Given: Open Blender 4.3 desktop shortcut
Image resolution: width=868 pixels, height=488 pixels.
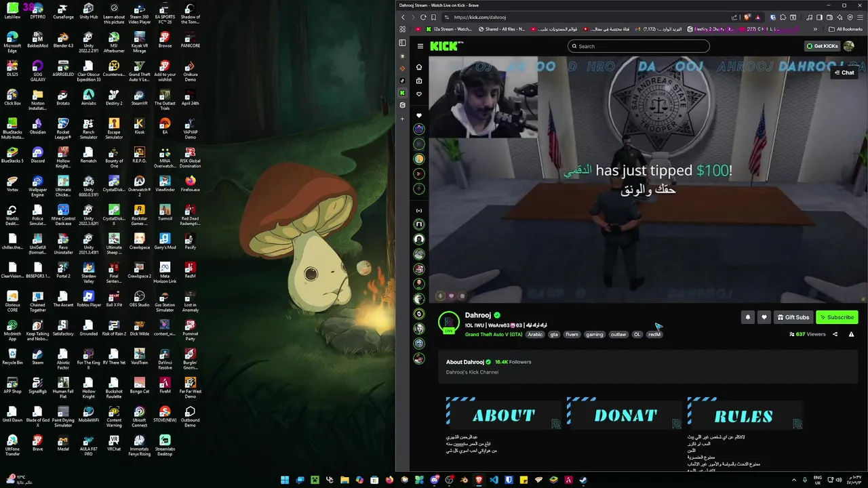Looking at the screenshot, I should [63, 39].
